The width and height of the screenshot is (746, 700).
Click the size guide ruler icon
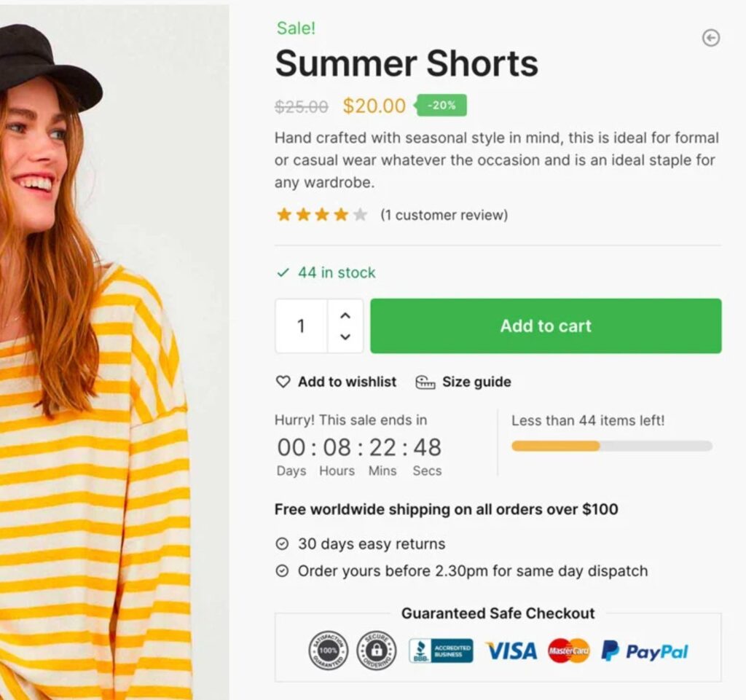425,382
